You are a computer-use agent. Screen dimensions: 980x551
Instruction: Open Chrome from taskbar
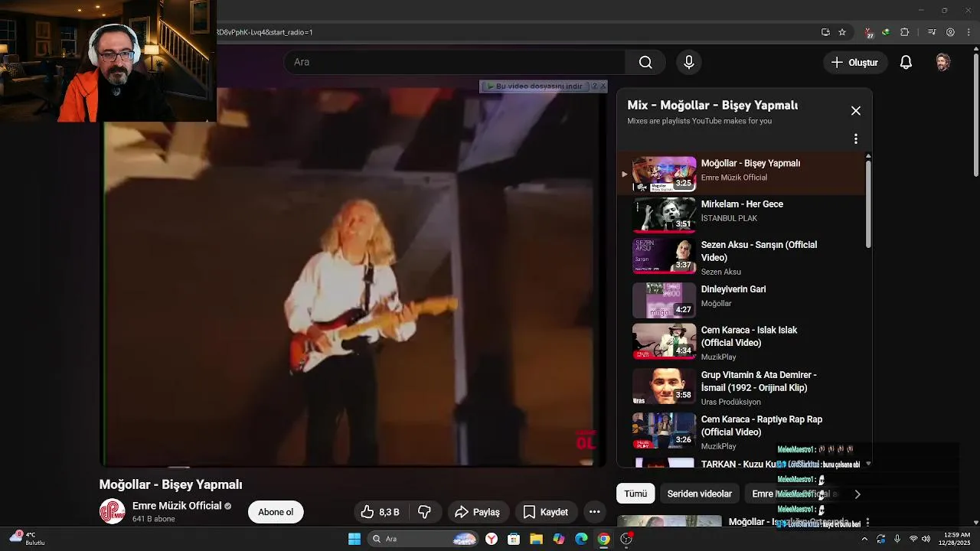coord(603,539)
